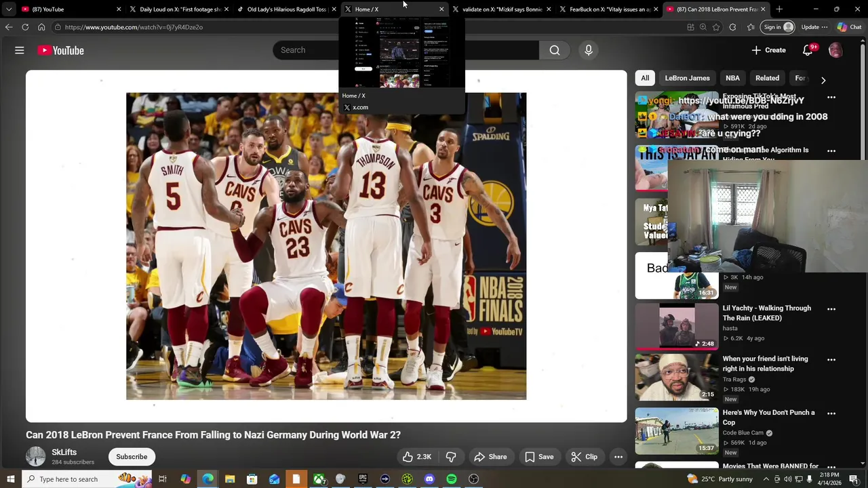Image resolution: width=868 pixels, height=488 pixels.
Task: Reload the current page
Action: (x=25, y=27)
